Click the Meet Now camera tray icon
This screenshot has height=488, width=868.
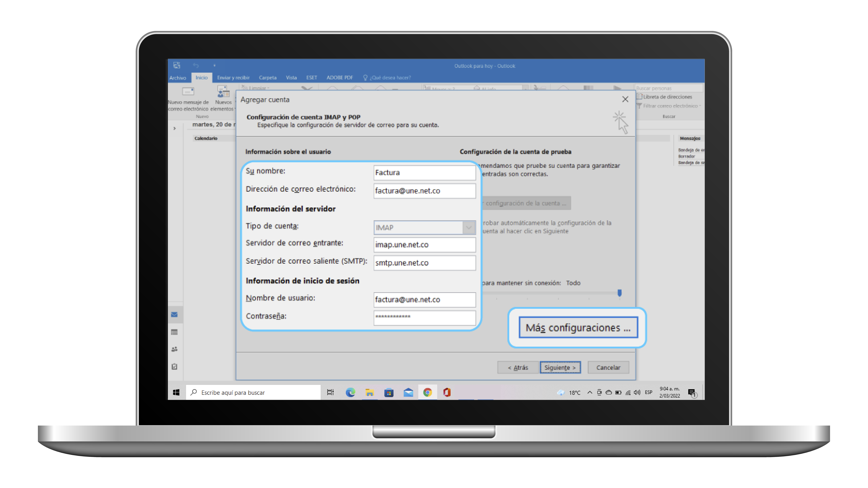tap(599, 392)
